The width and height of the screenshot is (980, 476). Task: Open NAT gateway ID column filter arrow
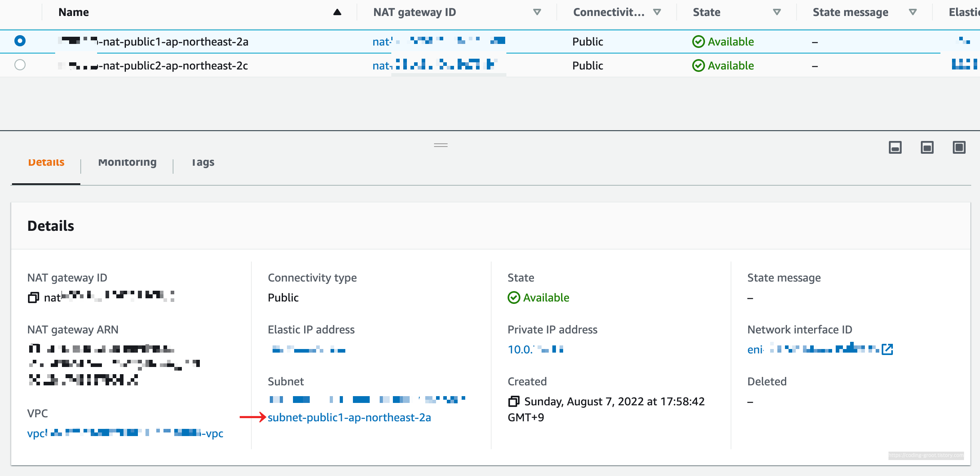(x=537, y=12)
